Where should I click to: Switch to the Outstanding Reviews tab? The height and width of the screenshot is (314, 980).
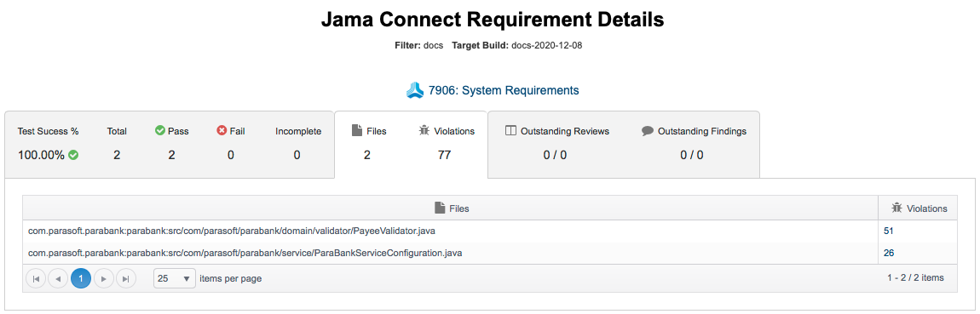click(624, 144)
